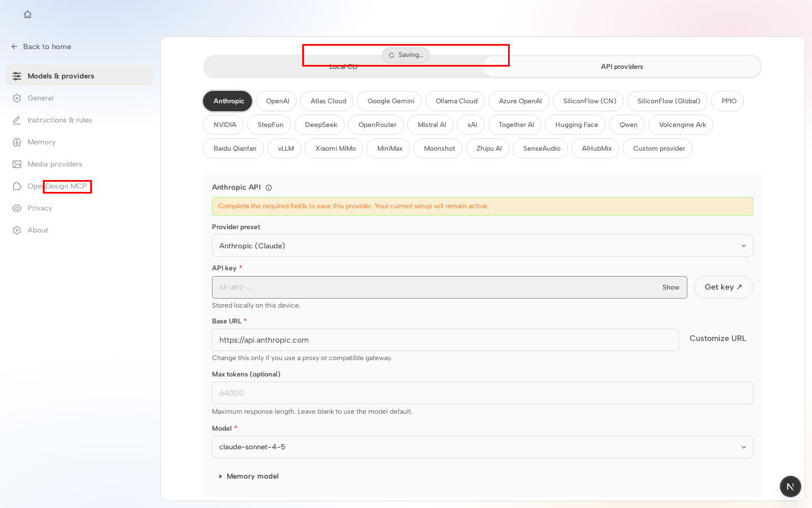Click the OpenDesign MCP puzzle icon
The image size is (812, 508).
(x=17, y=186)
